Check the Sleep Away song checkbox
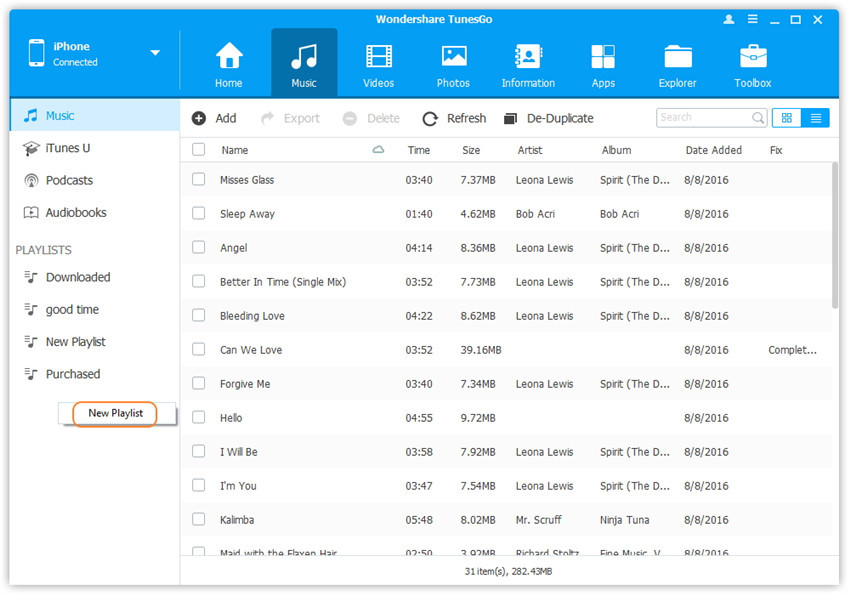 [199, 214]
